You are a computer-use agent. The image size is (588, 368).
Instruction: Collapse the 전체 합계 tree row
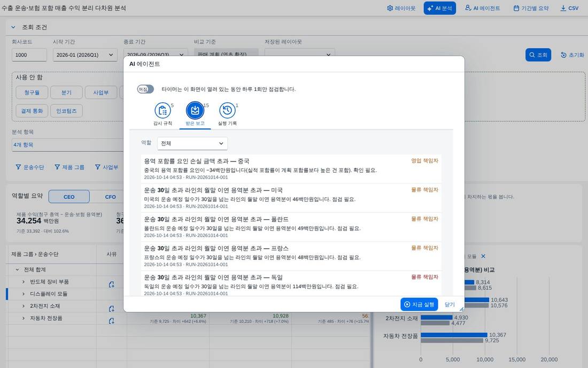click(x=17, y=270)
